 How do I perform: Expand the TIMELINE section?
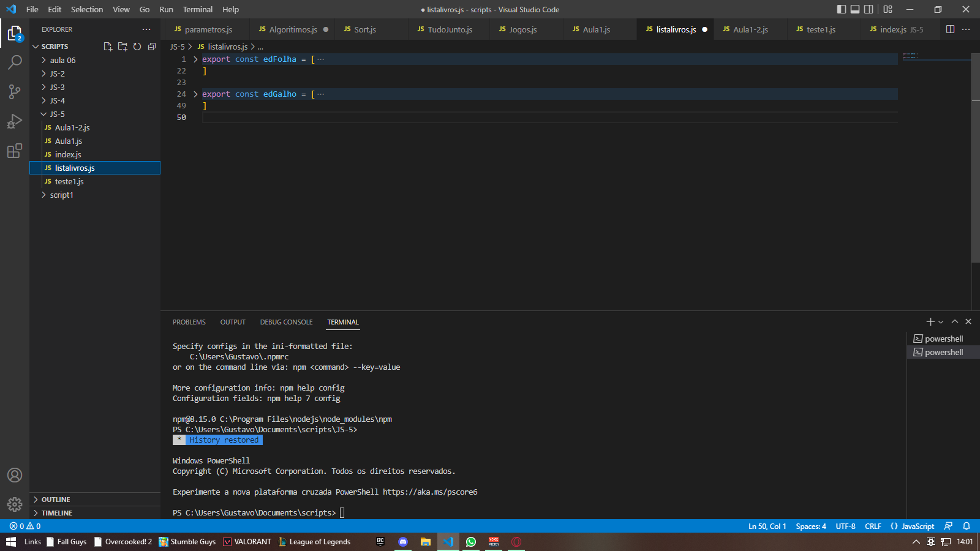[95, 513]
